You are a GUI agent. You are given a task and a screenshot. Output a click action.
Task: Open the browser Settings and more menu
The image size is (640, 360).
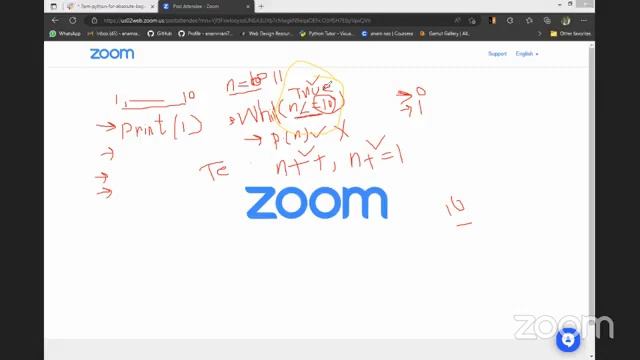click(584, 20)
